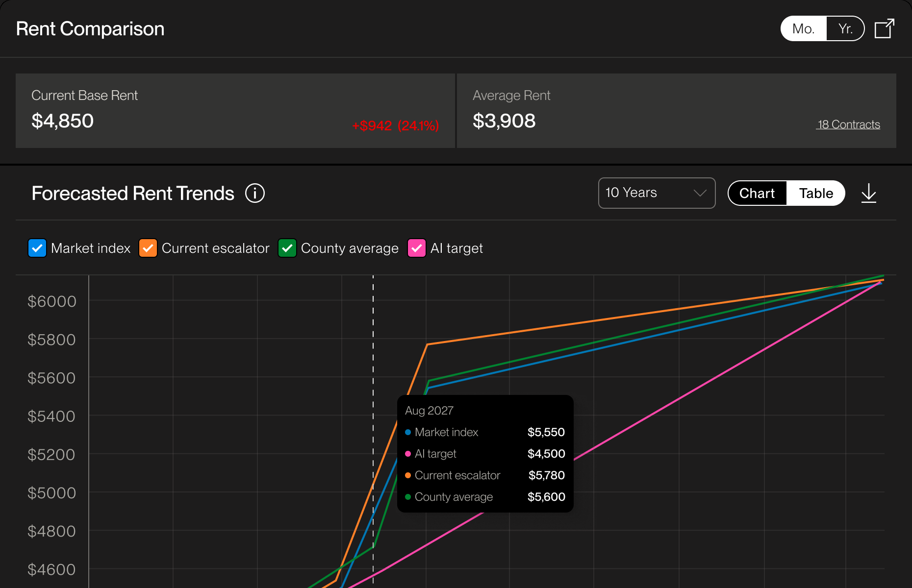Click the County average $5,600 tooltip row
912x588 pixels.
[485, 497]
